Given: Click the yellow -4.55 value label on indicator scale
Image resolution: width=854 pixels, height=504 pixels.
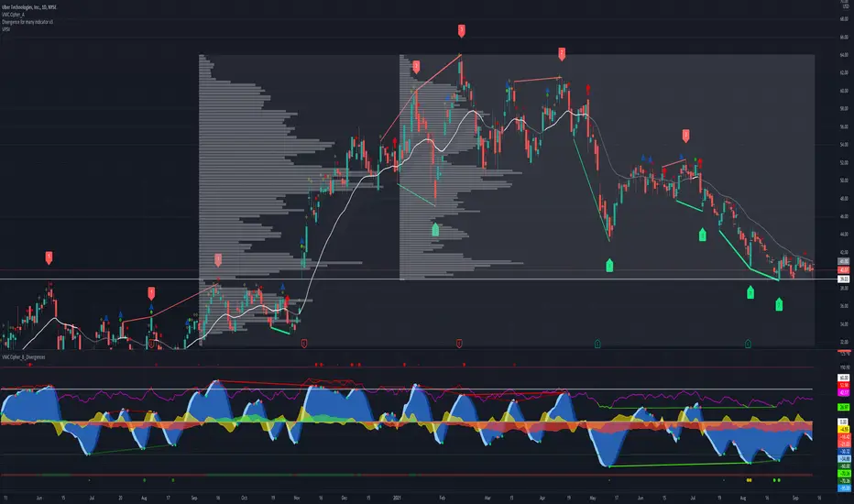Looking at the screenshot, I should (x=843, y=430).
